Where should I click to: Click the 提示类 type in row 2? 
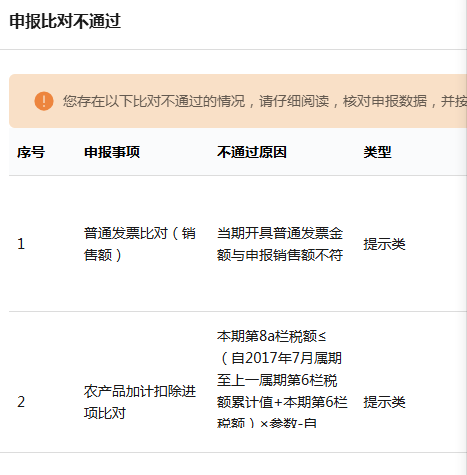[x=384, y=402]
